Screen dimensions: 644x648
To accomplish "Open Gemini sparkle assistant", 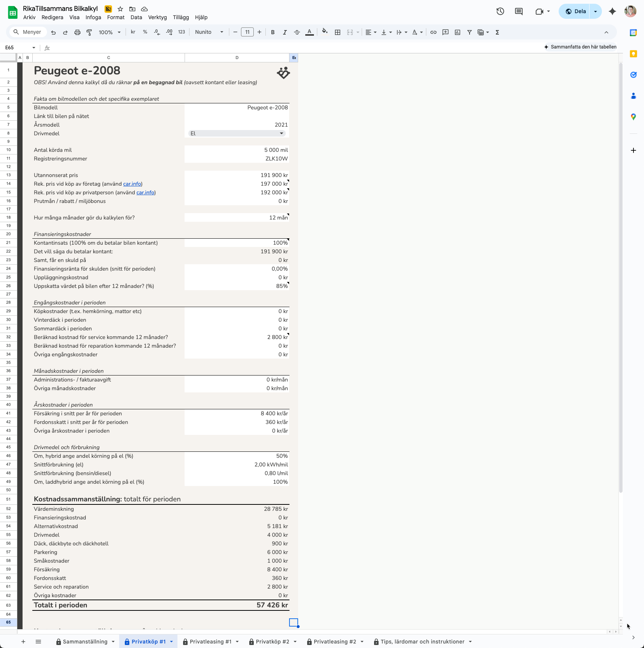I will [x=612, y=11].
